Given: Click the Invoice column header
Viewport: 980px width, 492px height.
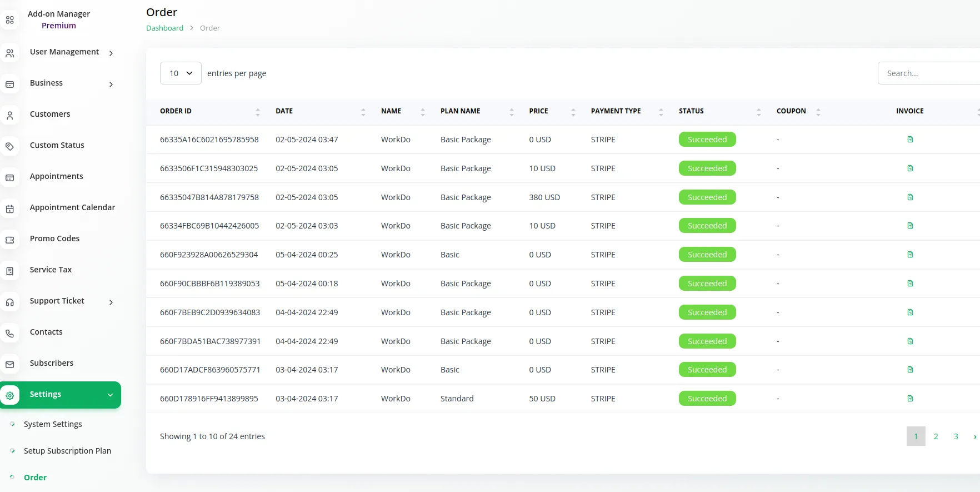Looking at the screenshot, I should pos(910,111).
